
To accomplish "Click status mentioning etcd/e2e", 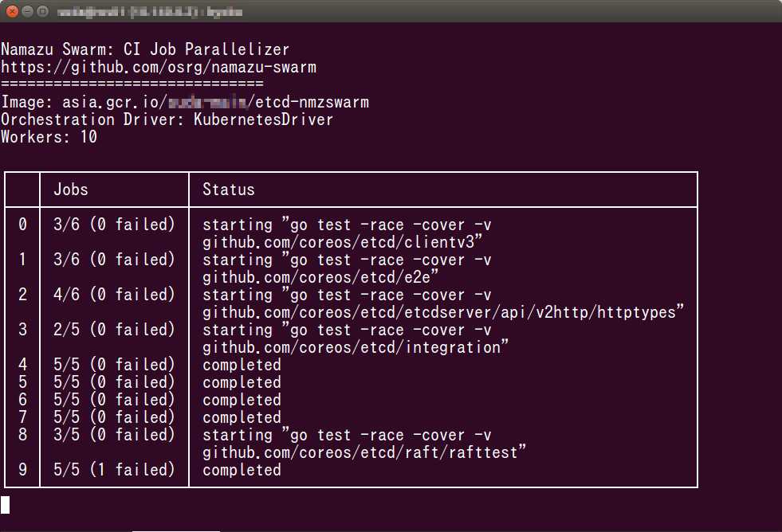I will click(347, 268).
